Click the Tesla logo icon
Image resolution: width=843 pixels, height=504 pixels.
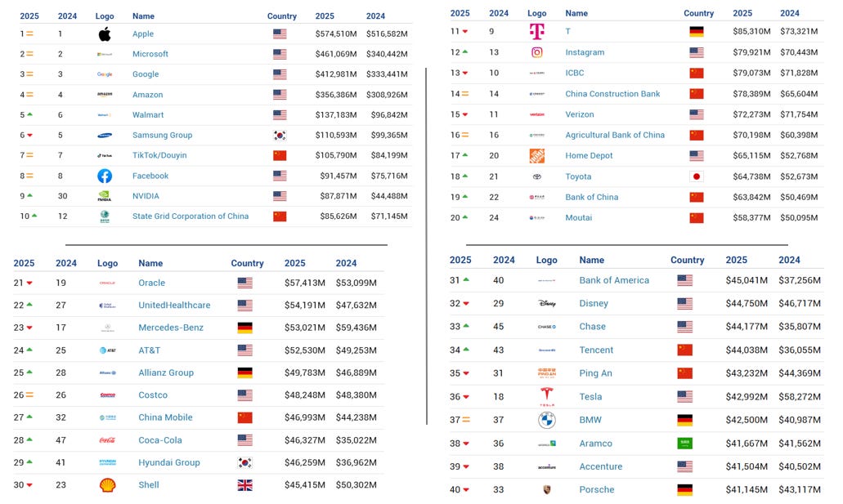click(547, 396)
